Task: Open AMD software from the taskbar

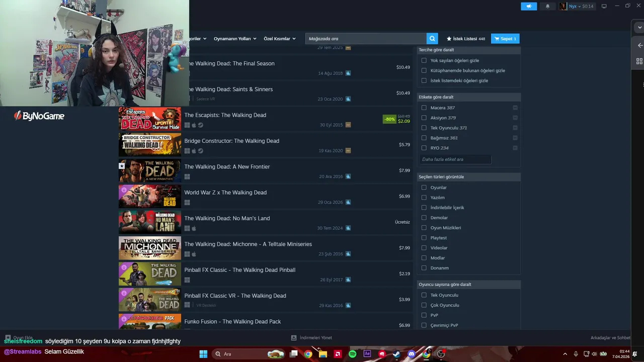Action: coord(338,354)
